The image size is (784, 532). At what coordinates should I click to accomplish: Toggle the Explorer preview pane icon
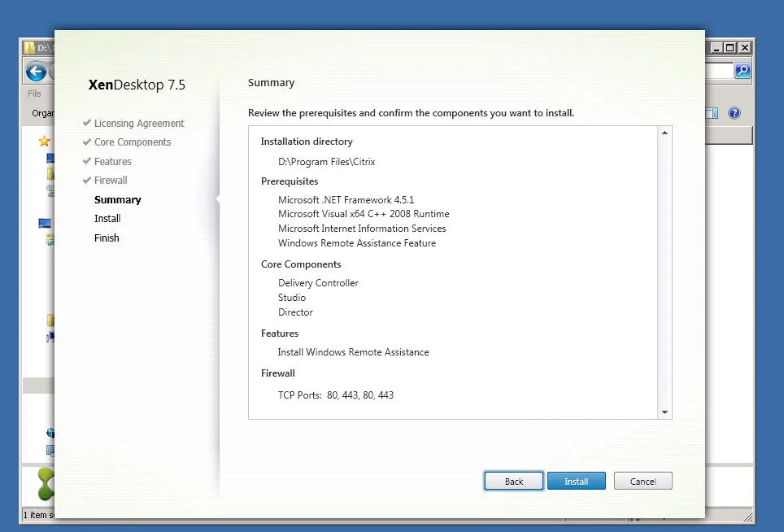coord(712,113)
